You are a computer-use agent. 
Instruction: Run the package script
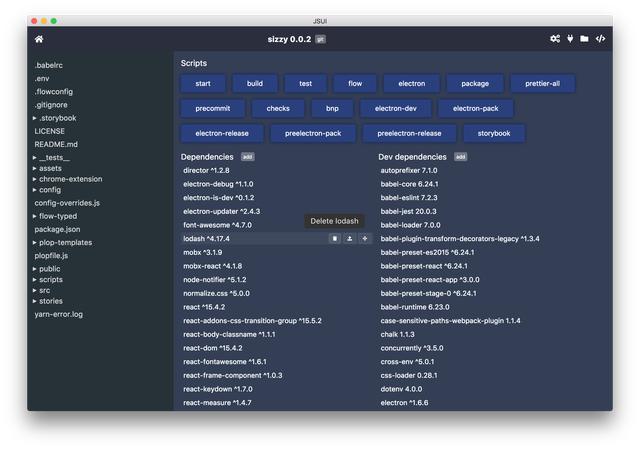(475, 83)
